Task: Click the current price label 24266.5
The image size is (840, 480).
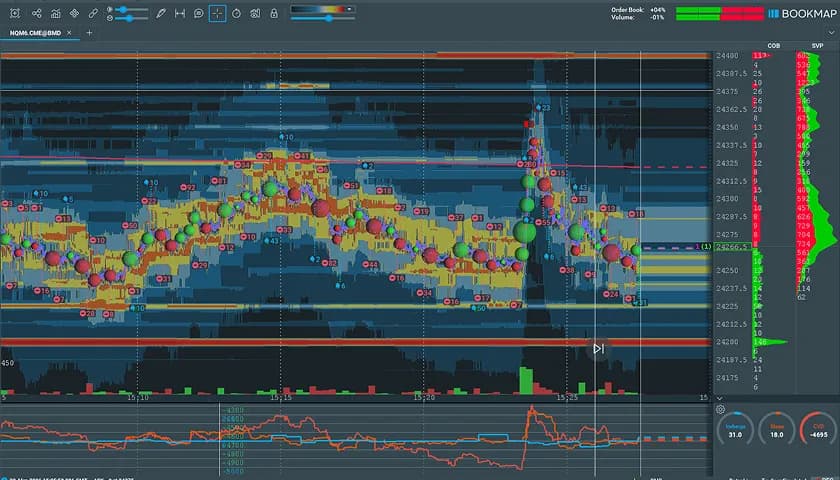Action: [733, 247]
